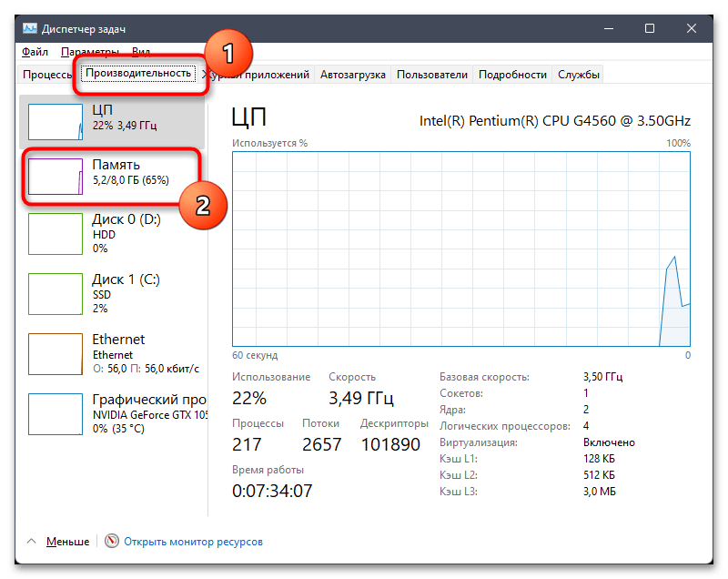728x579 pixels.
Task: Click the Логических процессоров label
Action: click(x=505, y=426)
